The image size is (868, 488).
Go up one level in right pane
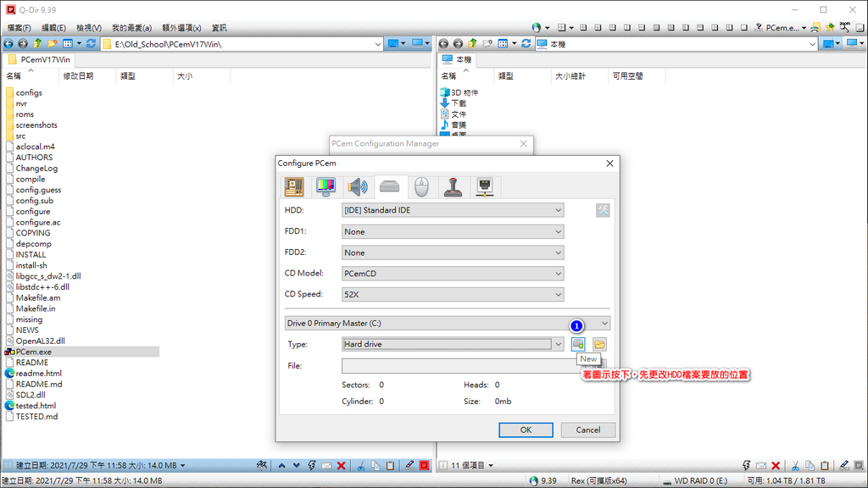472,44
